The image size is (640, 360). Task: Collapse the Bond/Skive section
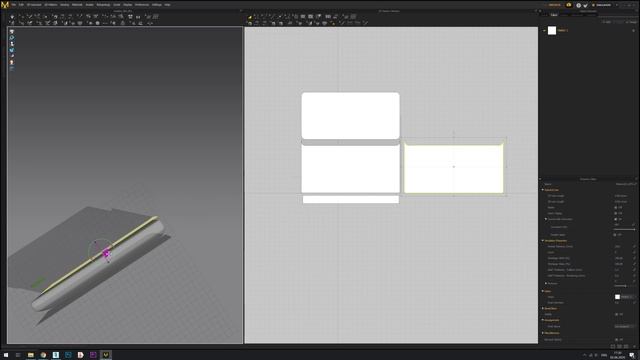[x=543, y=309]
